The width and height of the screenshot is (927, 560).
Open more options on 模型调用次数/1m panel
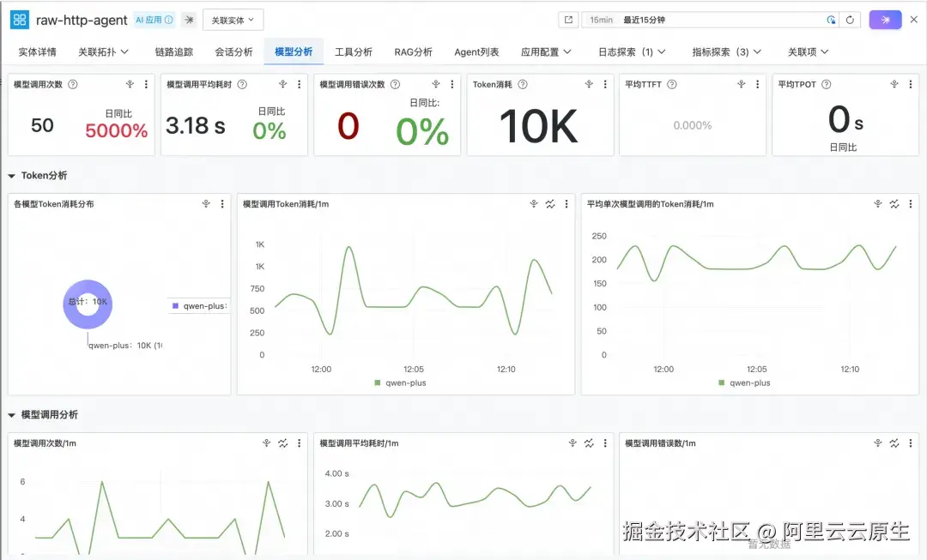(300, 443)
